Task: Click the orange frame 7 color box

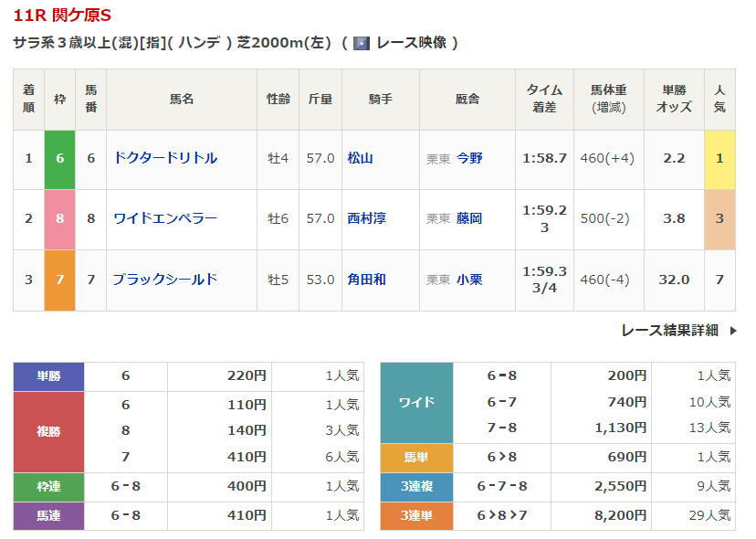Action: point(60,280)
